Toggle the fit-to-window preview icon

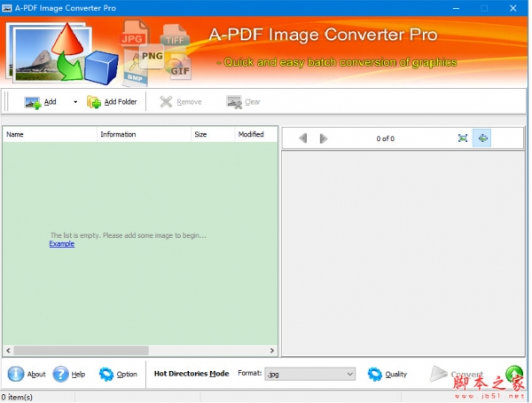coord(482,138)
